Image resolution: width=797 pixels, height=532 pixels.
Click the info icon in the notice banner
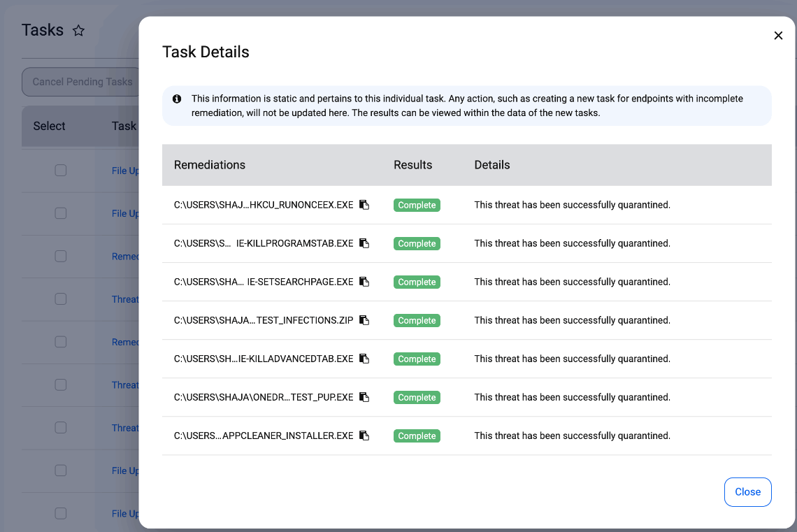(177, 99)
